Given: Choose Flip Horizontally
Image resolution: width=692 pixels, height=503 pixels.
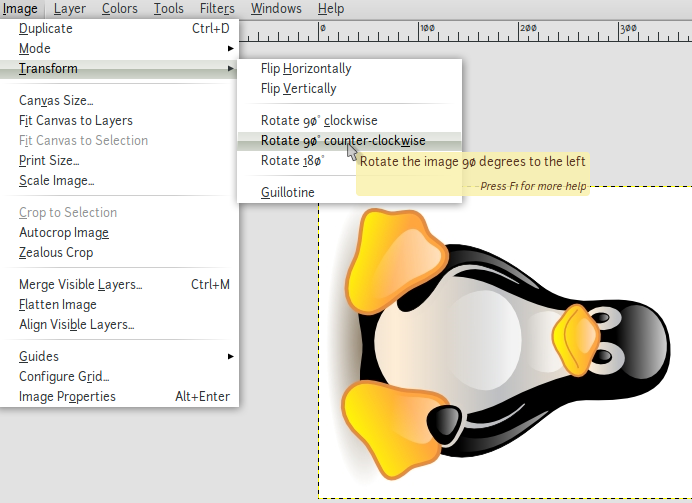Looking at the screenshot, I should [x=306, y=69].
